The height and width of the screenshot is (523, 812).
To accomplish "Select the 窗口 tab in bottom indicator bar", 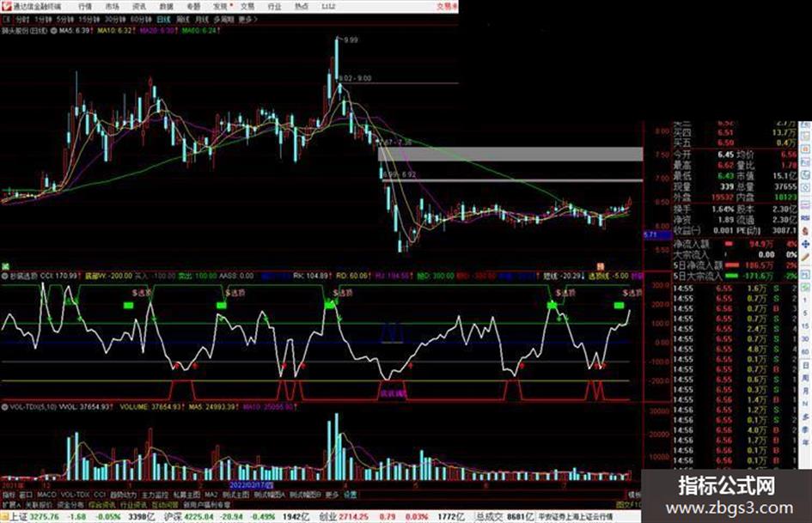I will pos(26,495).
